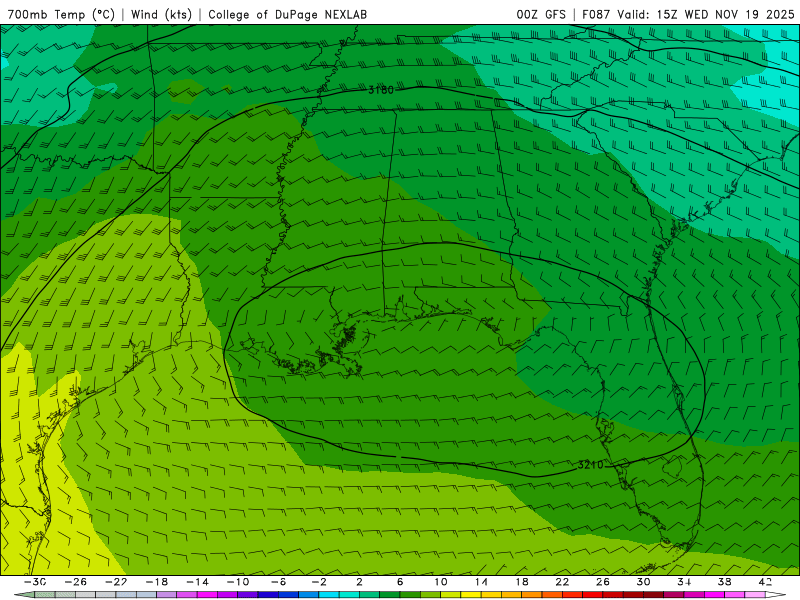
Task: Click the 26 value on the color scale
Action: point(603,582)
